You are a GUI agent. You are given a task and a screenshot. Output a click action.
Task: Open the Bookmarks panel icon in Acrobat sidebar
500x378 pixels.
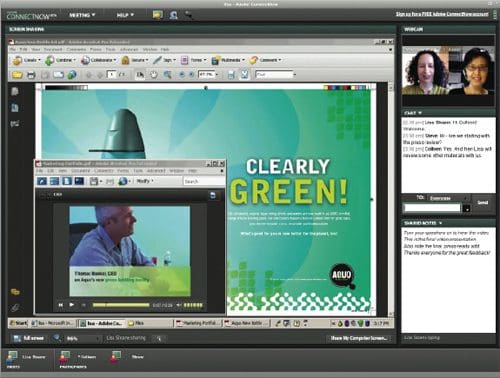[x=15, y=108]
